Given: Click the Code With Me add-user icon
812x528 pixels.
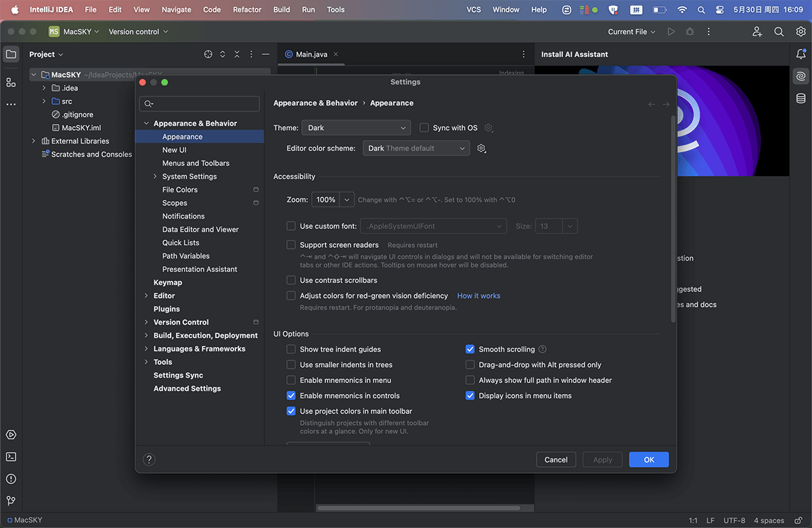Looking at the screenshot, I should click(x=757, y=32).
